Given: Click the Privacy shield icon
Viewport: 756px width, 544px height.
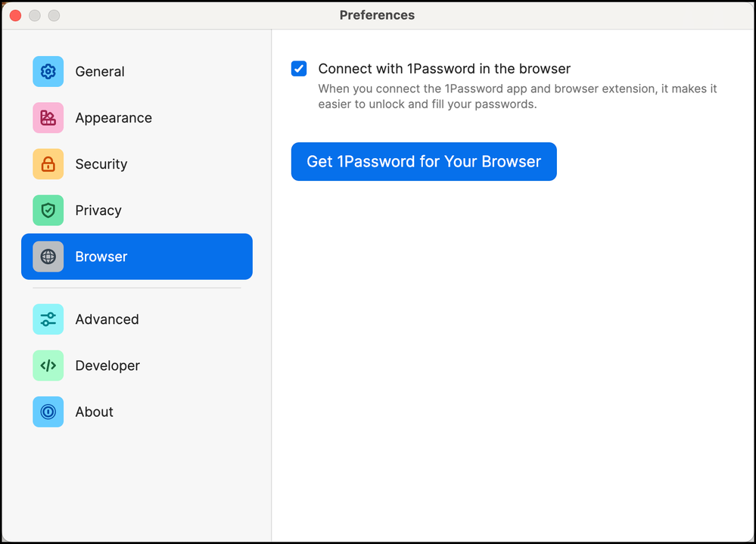Looking at the screenshot, I should point(48,210).
